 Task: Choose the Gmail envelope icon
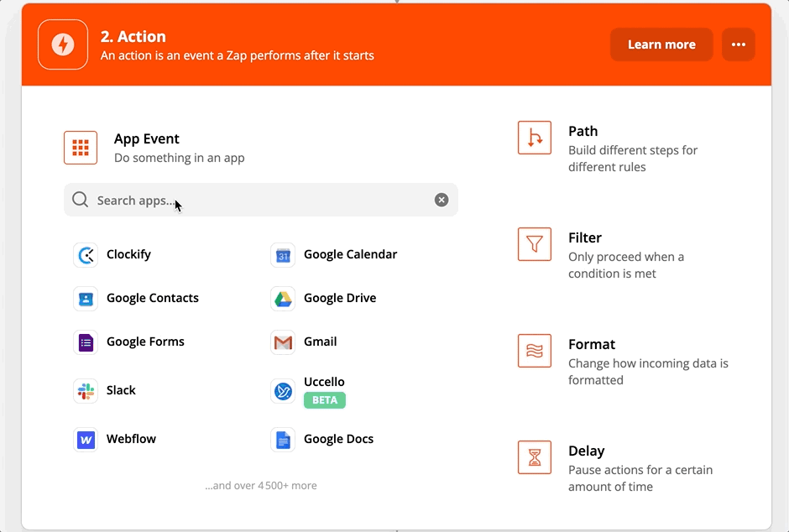pos(283,342)
